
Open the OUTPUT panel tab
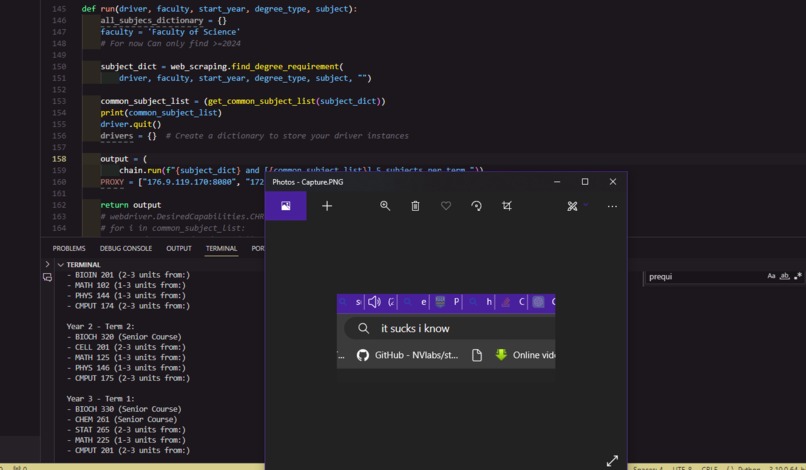coord(179,248)
